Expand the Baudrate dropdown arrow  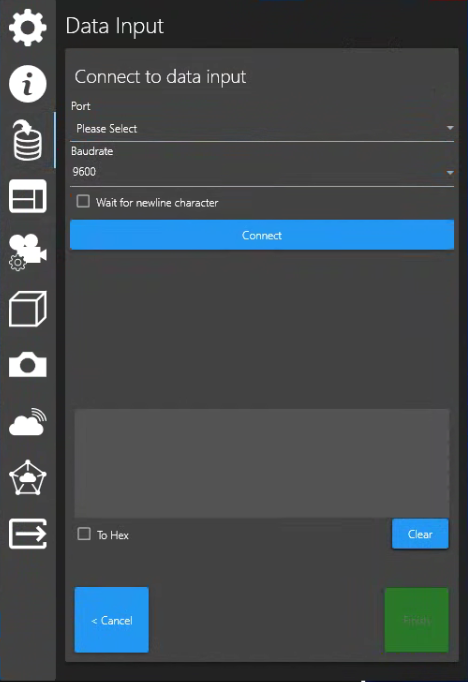click(x=450, y=173)
